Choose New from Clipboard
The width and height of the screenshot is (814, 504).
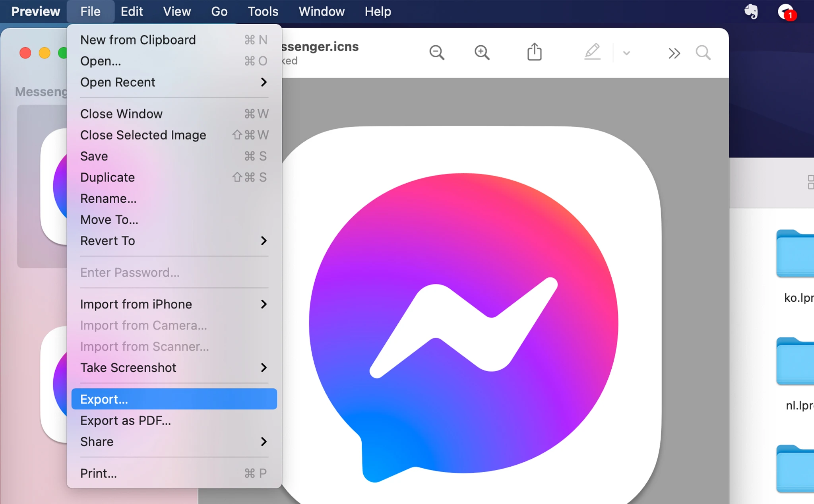pyautogui.click(x=174, y=40)
